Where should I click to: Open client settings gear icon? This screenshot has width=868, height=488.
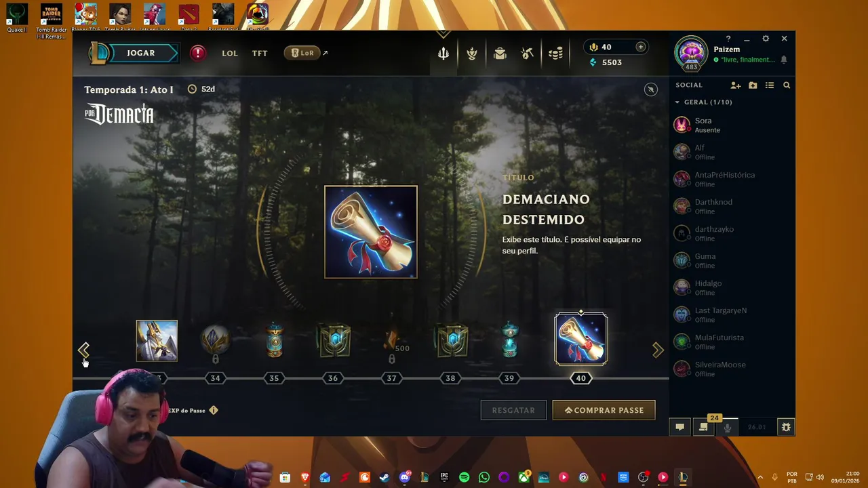pyautogui.click(x=766, y=39)
